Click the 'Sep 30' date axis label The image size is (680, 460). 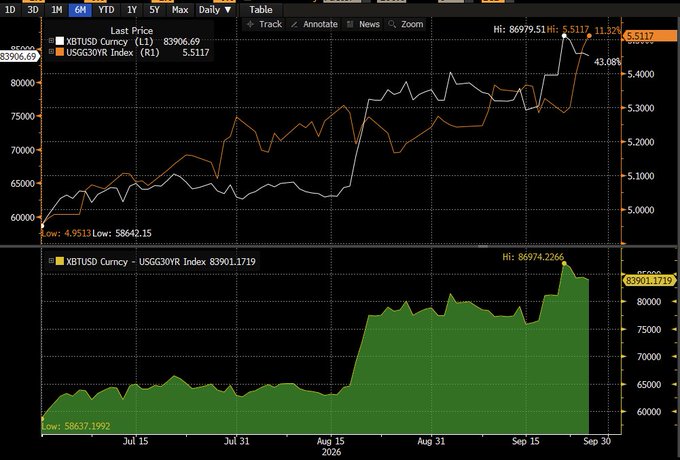click(x=597, y=441)
